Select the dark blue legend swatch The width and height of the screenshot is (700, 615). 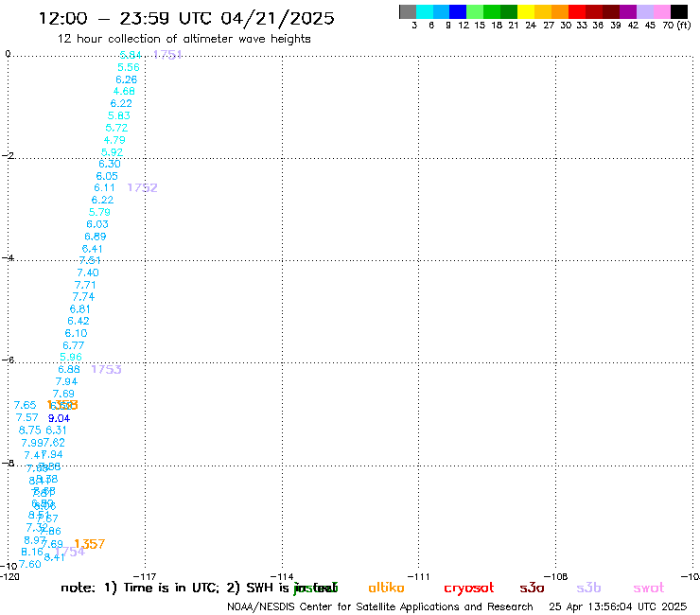(458, 12)
